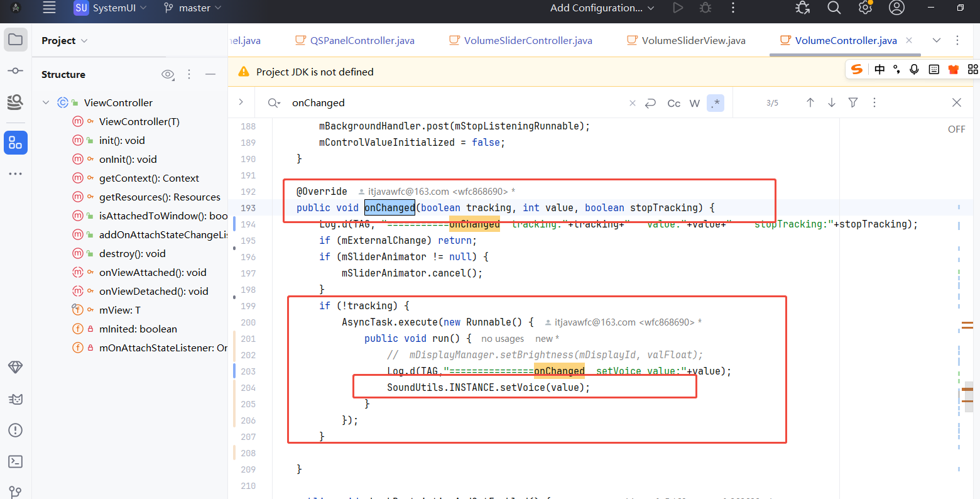The image size is (980, 499).
Task: Open the Terminal tool window
Action: [16, 462]
